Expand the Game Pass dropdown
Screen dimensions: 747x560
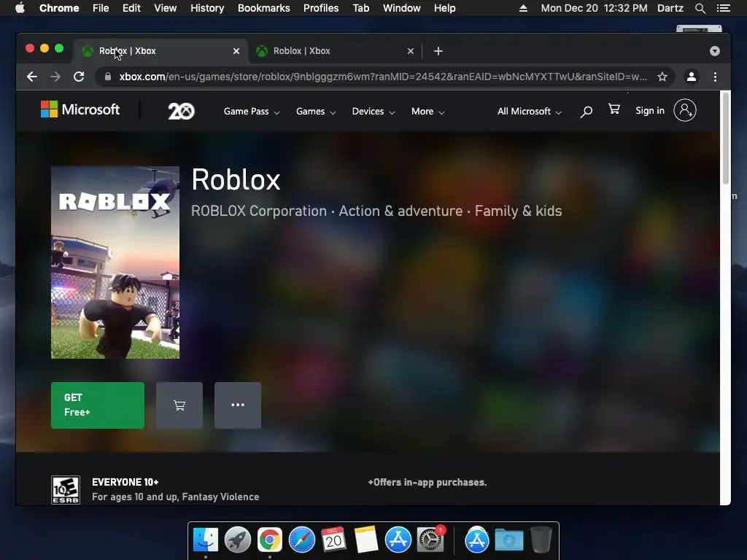point(252,112)
